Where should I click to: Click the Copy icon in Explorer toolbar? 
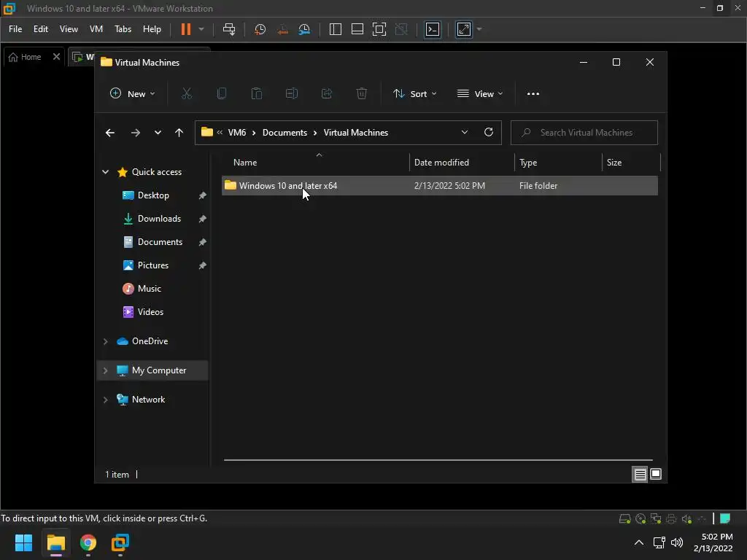(222, 93)
